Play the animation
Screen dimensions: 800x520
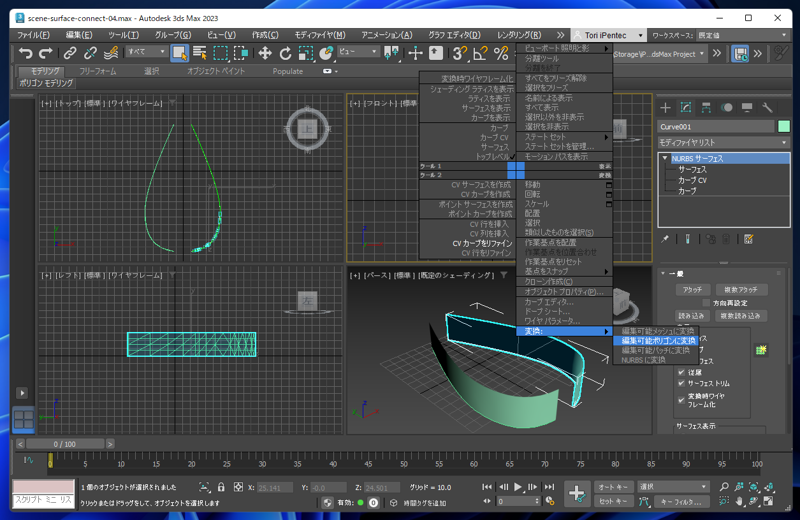coord(518,487)
